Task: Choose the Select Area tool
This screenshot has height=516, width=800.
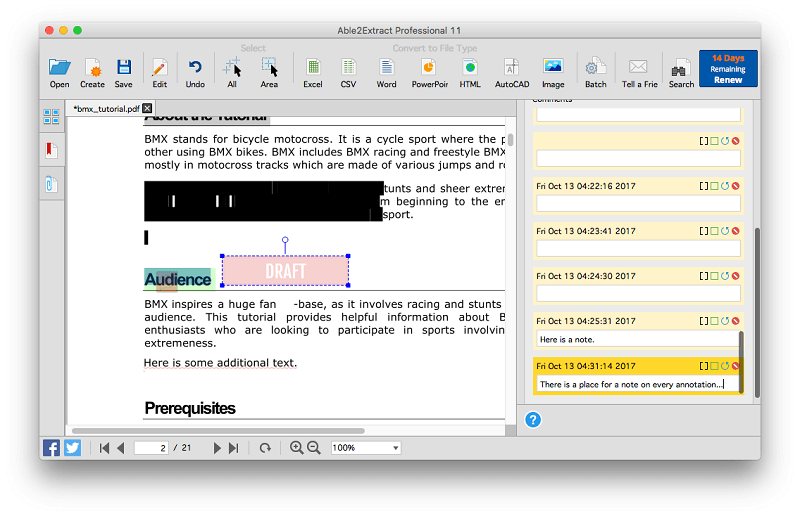Action: pyautogui.click(x=269, y=72)
